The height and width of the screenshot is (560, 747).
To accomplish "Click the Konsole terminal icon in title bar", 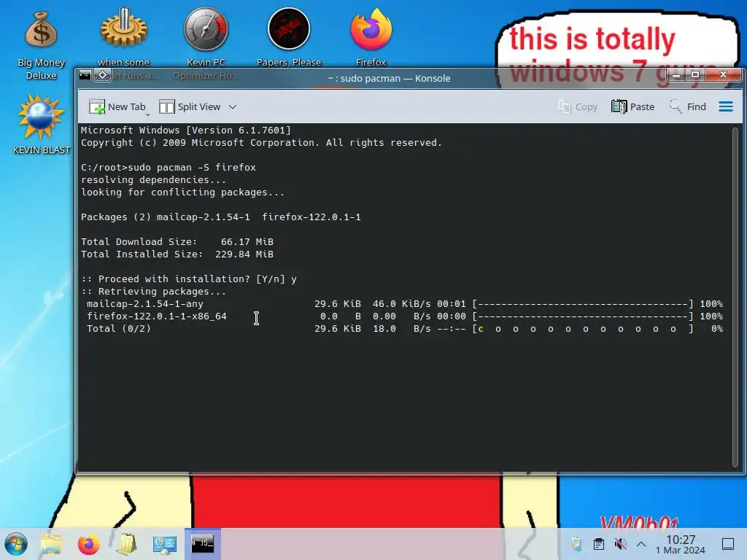I will click(x=85, y=75).
